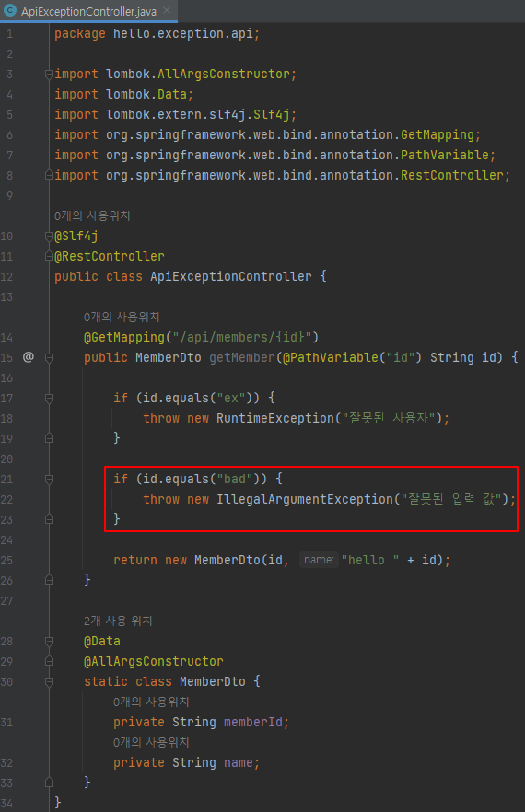Click the "/api/members/{id}" mapping string
The image size is (525, 812).
(242, 337)
